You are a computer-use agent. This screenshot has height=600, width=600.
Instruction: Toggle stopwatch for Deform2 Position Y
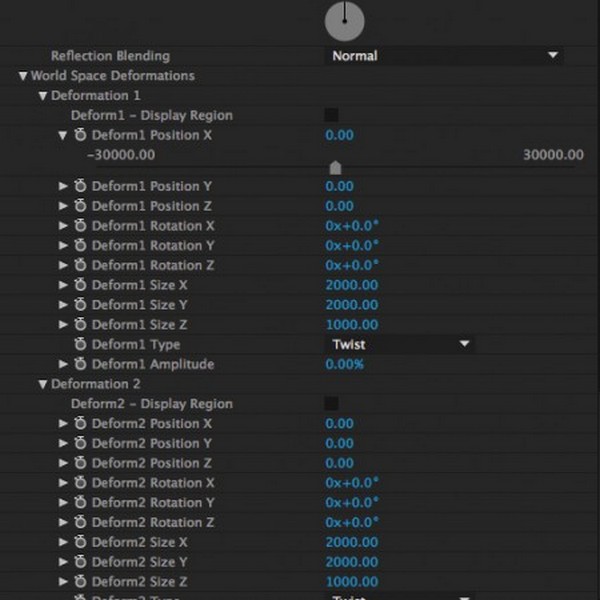pos(80,443)
